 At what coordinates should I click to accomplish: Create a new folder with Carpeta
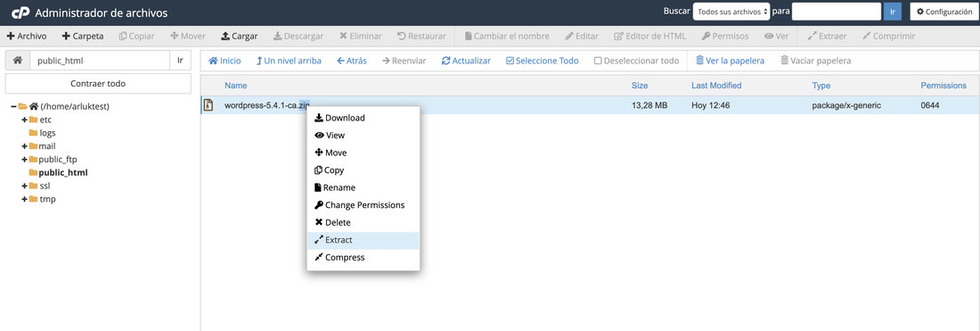pos(83,37)
